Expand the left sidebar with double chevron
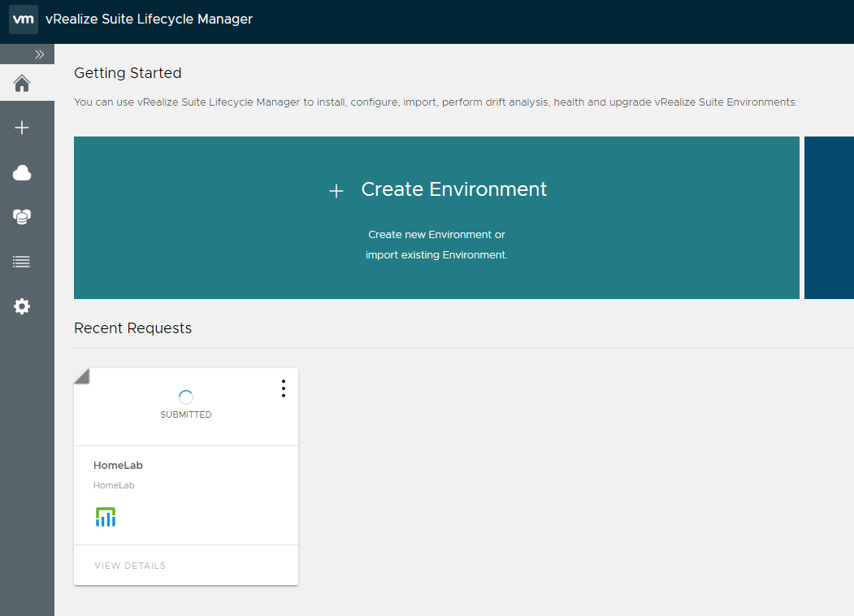This screenshot has width=854, height=616. coord(39,54)
